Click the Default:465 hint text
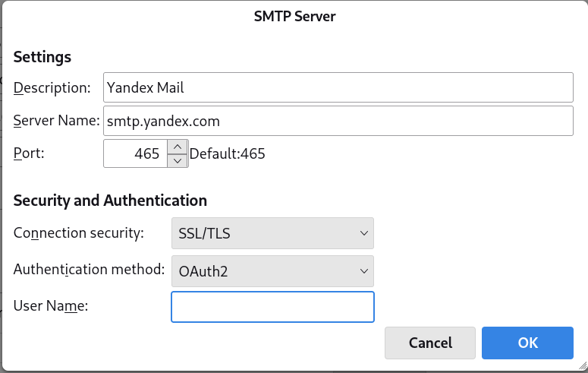Image resolution: width=588 pixels, height=373 pixels. point(228,154)
